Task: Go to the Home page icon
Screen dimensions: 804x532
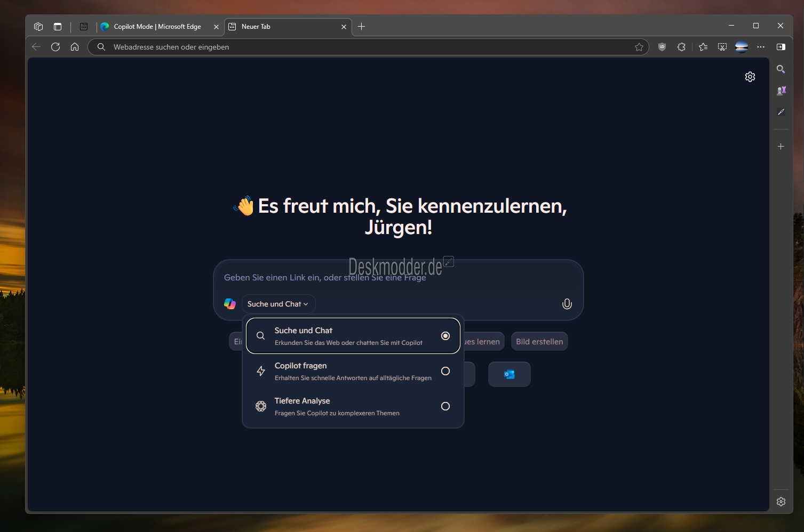Action: click(x=75, y=47)
